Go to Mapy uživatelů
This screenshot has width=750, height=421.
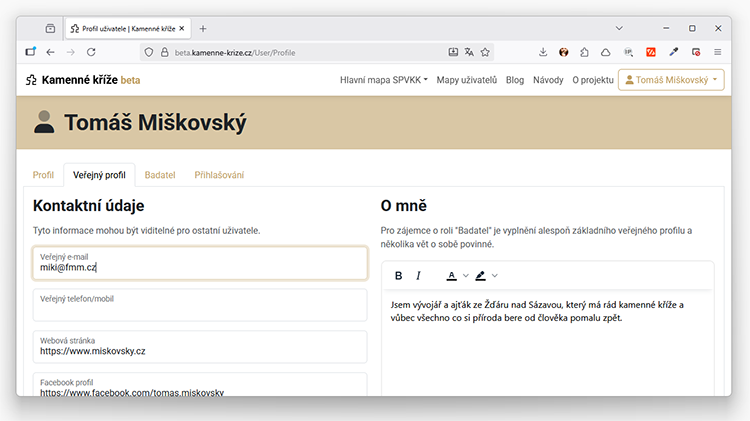point(467,80)
